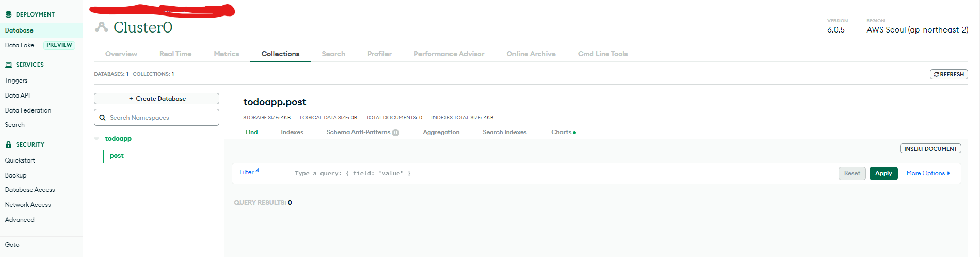Click the AWS Seoul region text

917,30
